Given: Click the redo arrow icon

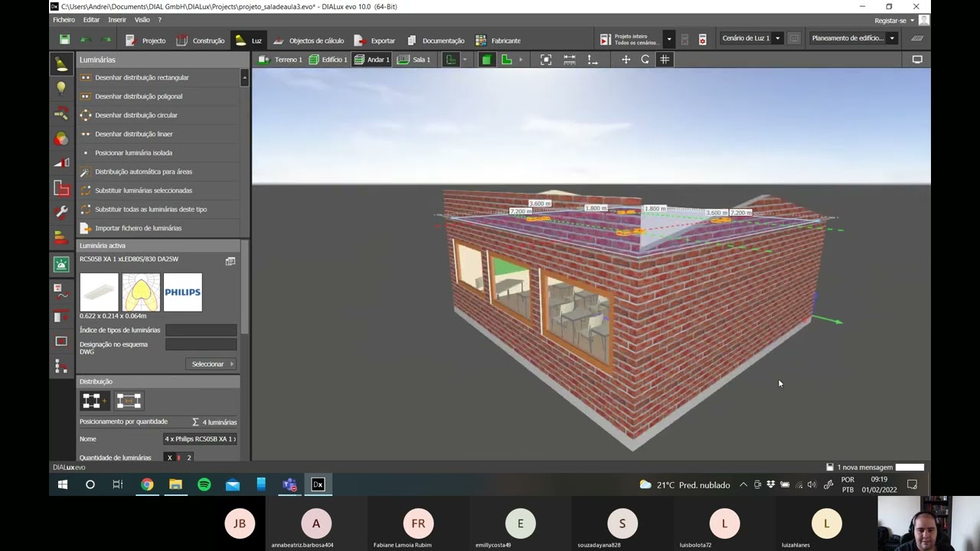Looking at the screenshot, I should point(106,40).
